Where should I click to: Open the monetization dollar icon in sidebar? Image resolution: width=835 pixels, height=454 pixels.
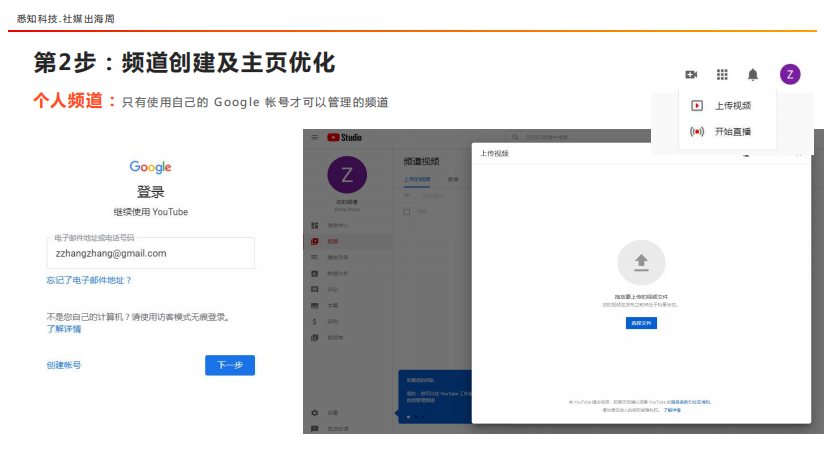point(315,321)
